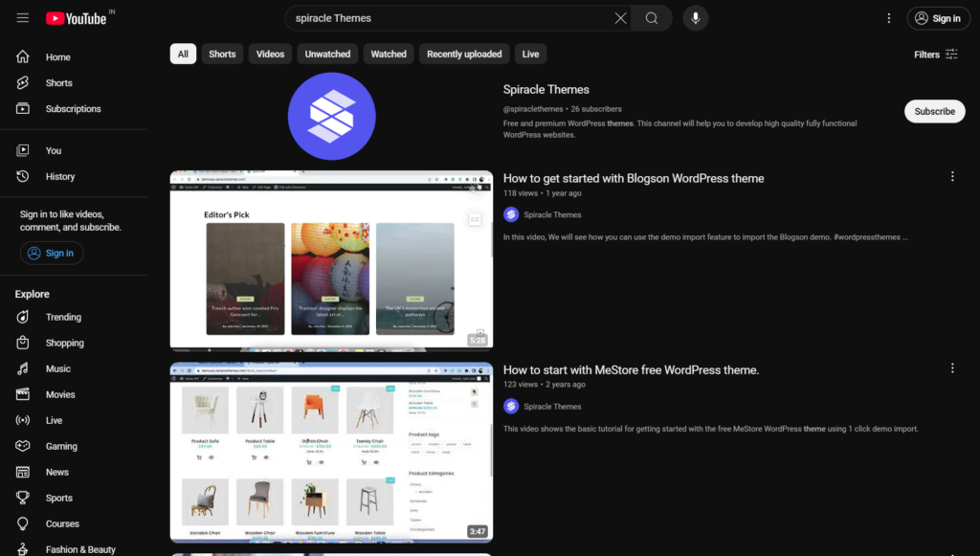
Task: Click the magnifier search button
Action: tap(651, 18)
